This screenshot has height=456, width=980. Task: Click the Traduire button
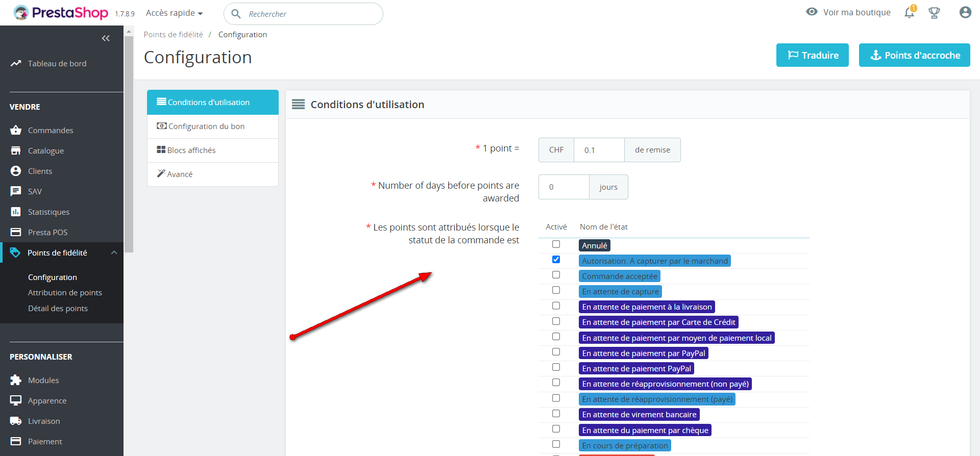[x=812, y=55]
